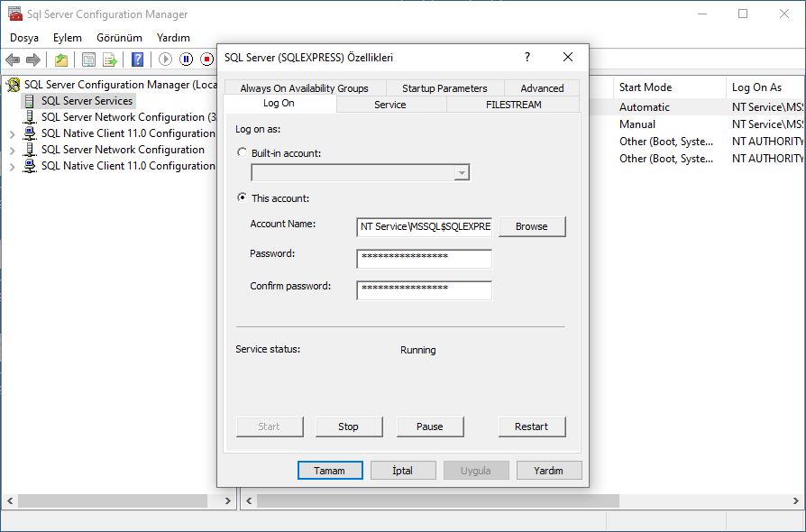Viewport: 806px width, 532px height.
Task: Open the Eylem menu
Action: point(68,38)
